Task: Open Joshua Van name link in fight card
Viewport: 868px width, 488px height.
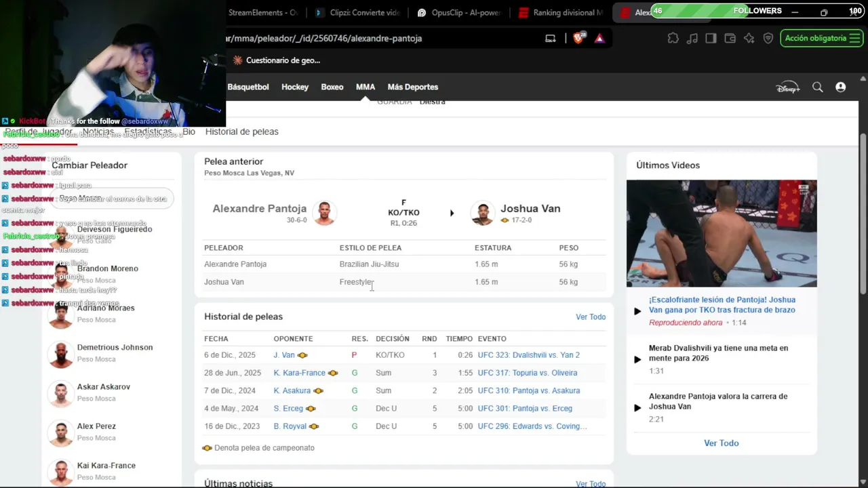Action: pyautogui.click(x=530, y=209)
